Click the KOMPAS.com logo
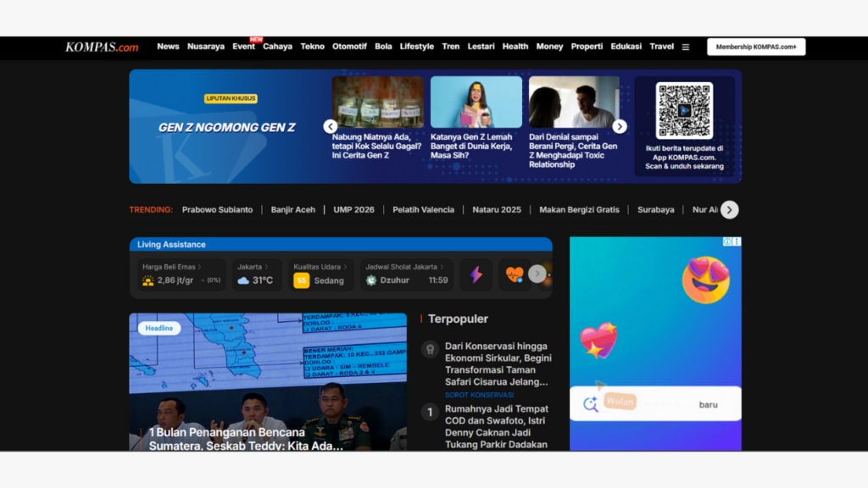Screen dimensions: 868x488 coord(101,47)
